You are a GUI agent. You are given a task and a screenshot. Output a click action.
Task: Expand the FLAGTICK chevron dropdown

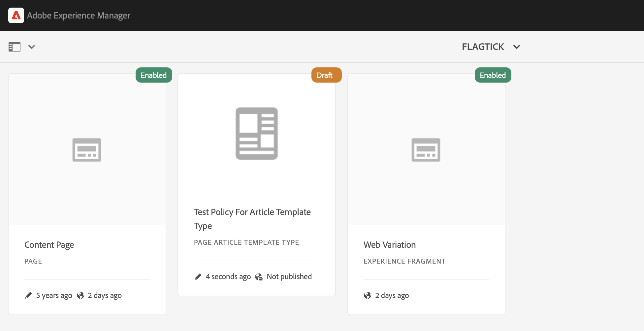tap(517, 47)
